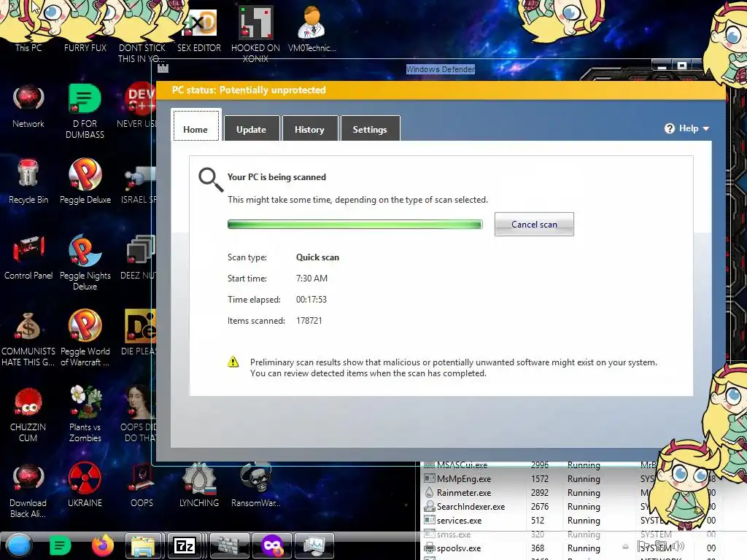Screen dimensions: 747x560
Task: Click the question mark Help icon
Action: (670, 128)
